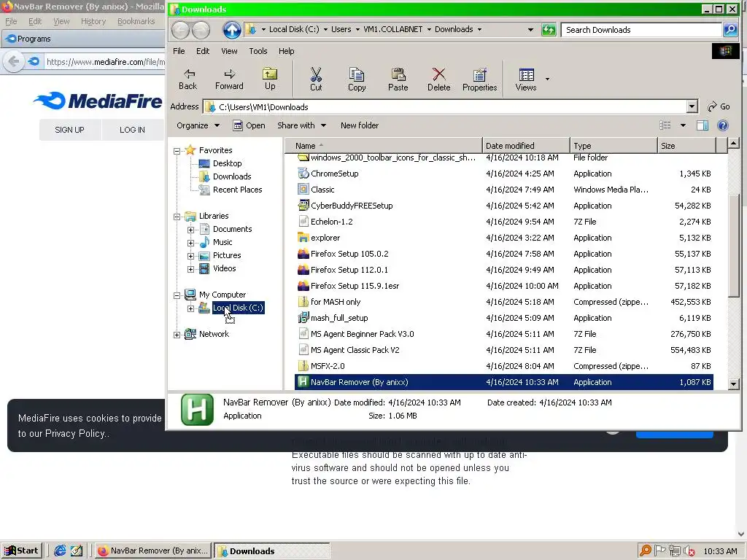Screen dimensions: 747x560
Task: Open the change view options arrow
Action: click(x=683, y=125)
